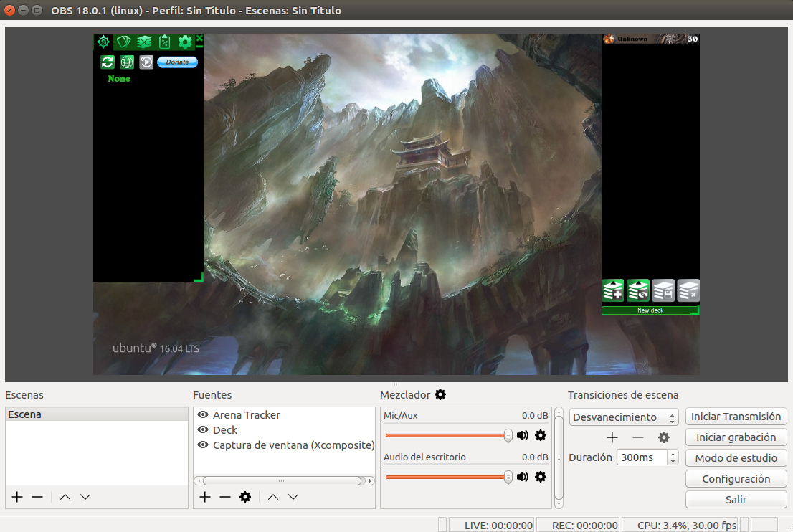Open source properties with the Fuentes gear
The height and width of the screenshot is (532, 793).
245,497
